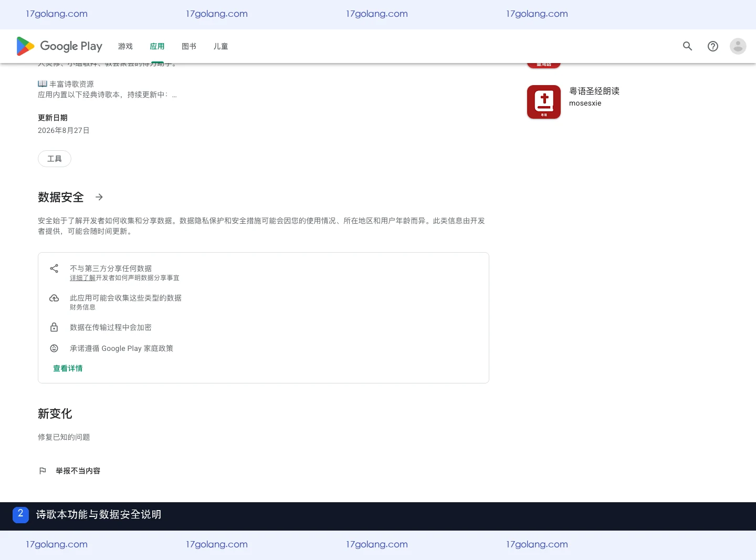The image size is (756, 560).
Task: Click 数据在传输过程中会加密 text
Action: click(x=111, y=327)
